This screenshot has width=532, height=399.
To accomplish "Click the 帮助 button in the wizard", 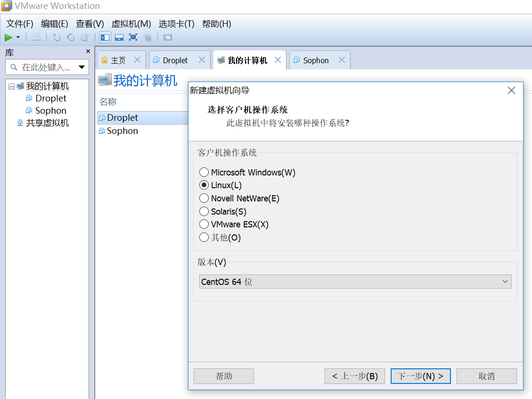I will (x=223, y=376).
